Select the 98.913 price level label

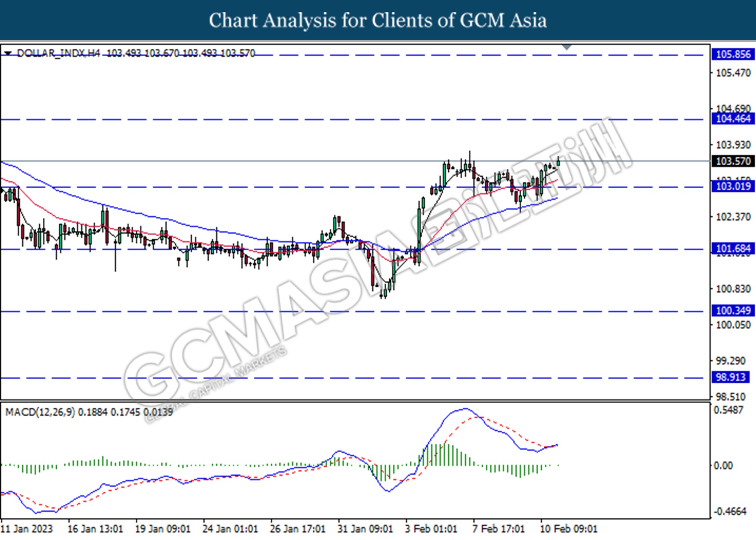click(x=730, y=377)
